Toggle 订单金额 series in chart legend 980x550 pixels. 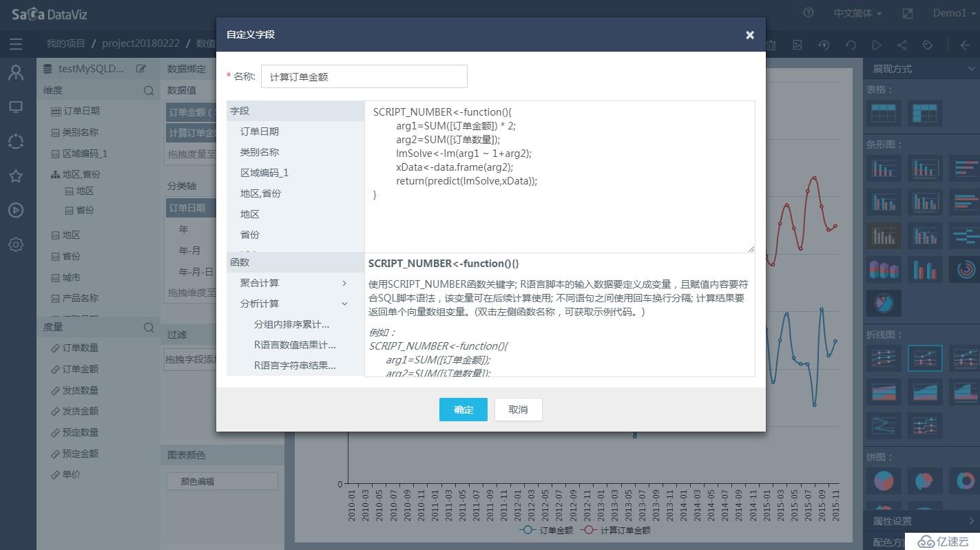tap(548, 530)
